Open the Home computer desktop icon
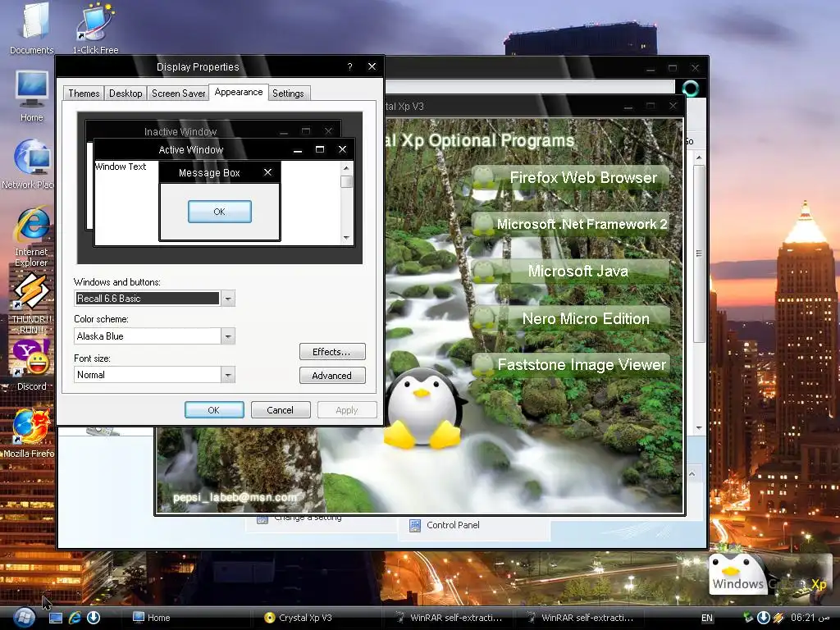840x630 pixels. (x=32, y=95)
